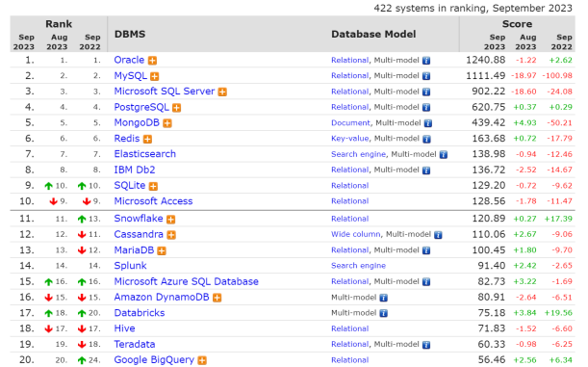Open detailed info plus icon beside Microsoft SQL Server
Image resolution: width=588 pixels, height=367 pixels.
222,92
